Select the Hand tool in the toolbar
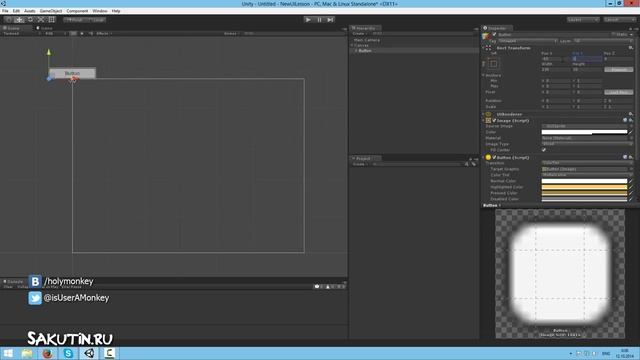This screenshot has width=640, height=360. (8, 20)
